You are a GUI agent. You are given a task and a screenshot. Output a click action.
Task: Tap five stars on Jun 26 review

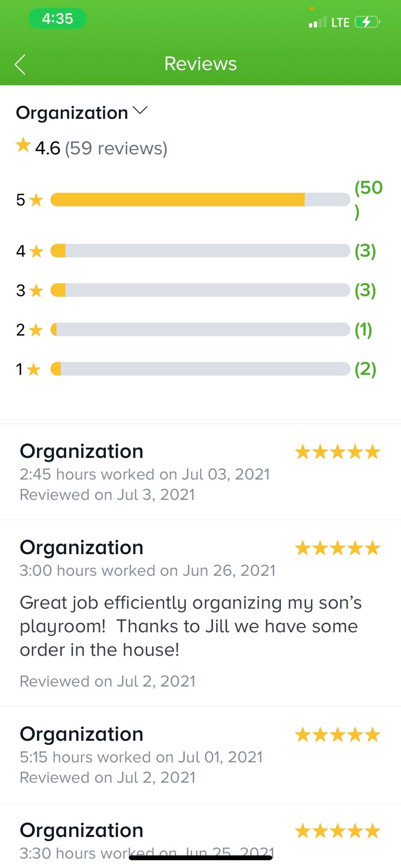pyautogui.click(x=338, y=548)
